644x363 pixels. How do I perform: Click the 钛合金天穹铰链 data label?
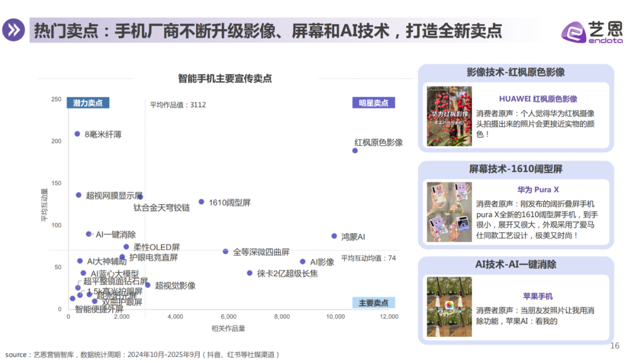[162, 208]
